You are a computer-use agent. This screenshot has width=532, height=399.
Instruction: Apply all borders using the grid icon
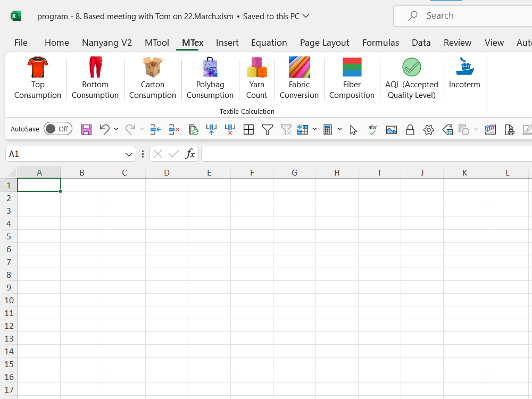point(248,129)
